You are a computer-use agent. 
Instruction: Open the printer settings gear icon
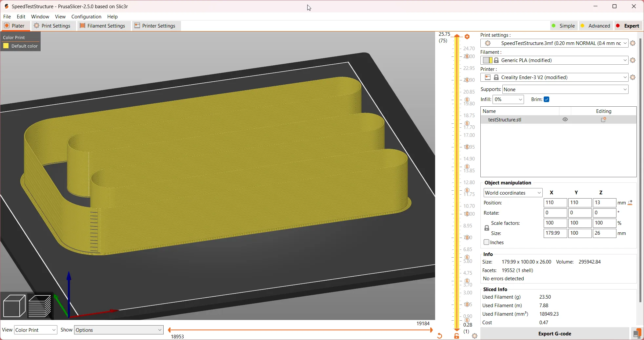point(633,77)
